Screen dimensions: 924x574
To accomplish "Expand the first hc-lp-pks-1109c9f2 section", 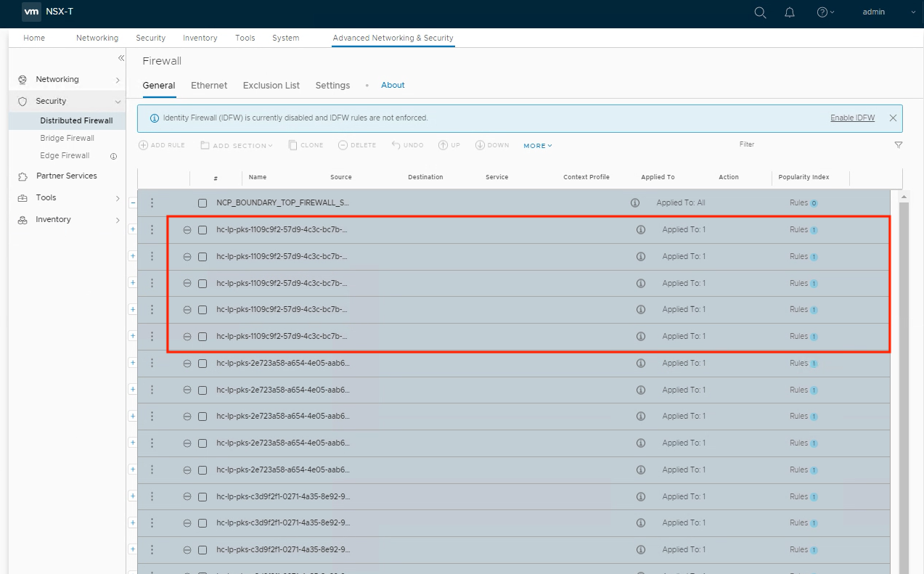I will (x=132, y=229).
